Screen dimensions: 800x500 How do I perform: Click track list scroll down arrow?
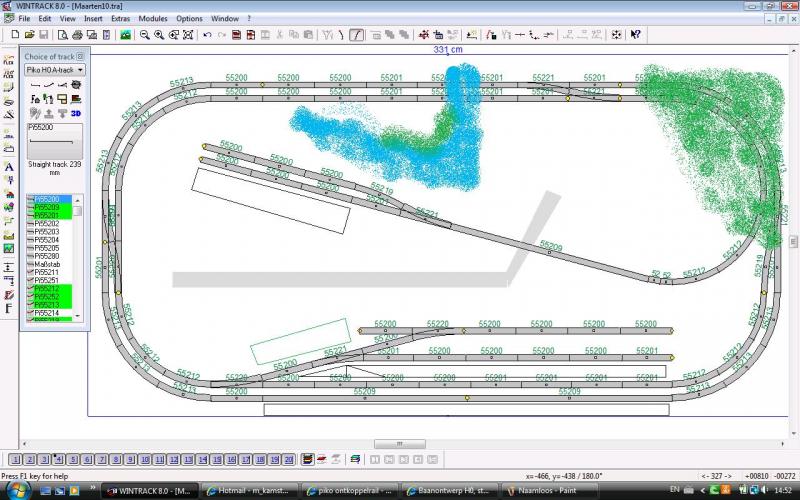tap(78, 316)
